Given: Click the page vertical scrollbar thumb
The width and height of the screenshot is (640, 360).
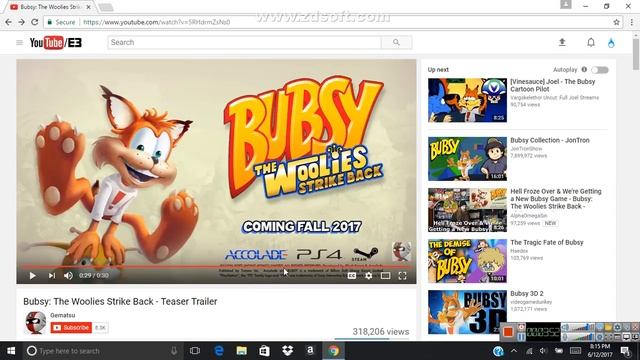Looking at the screenshot, I should point(636,53).
